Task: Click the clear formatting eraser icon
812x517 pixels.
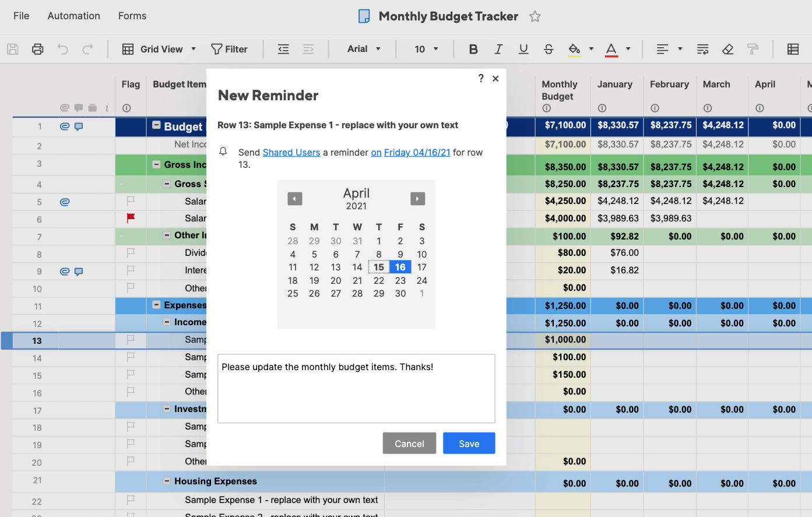Action: tap(727, 49)
